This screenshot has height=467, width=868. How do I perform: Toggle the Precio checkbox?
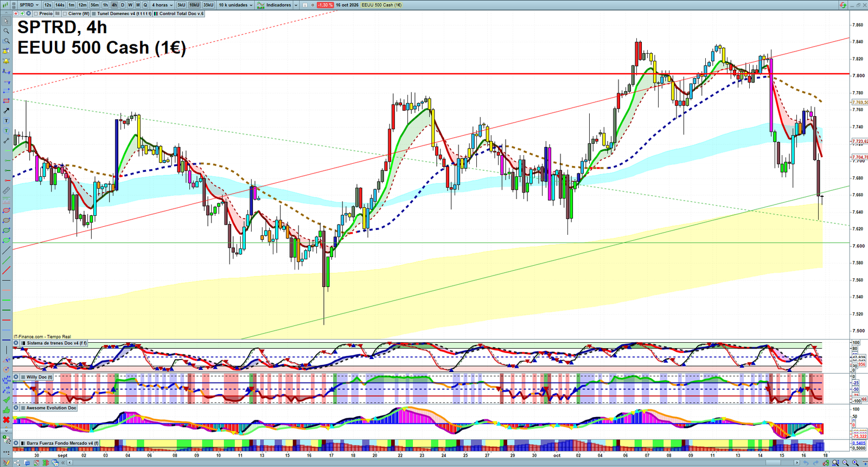pyautogui.click(x=36, y=14)
